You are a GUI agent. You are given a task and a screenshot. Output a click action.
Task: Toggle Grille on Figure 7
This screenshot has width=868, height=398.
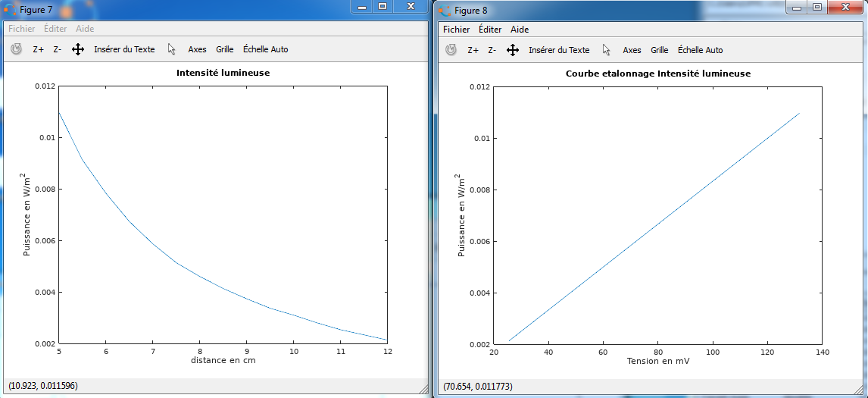point(224,49)
